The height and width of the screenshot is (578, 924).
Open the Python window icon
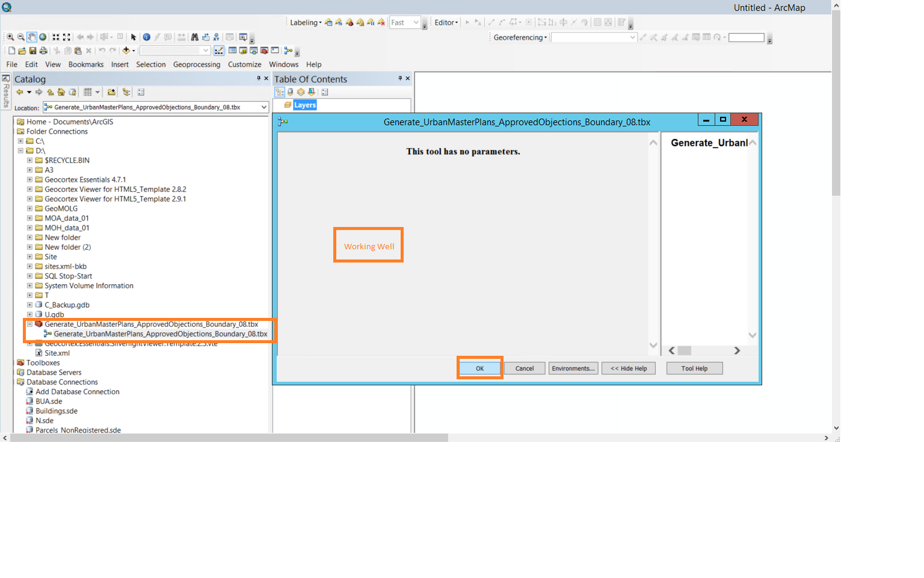[x=275, y=51]
